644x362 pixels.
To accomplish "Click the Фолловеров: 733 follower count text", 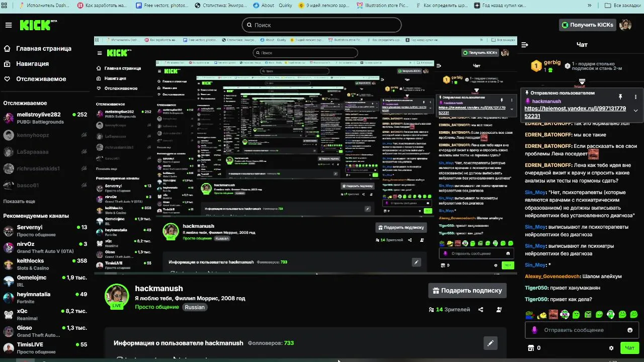I will click(271, 343).
